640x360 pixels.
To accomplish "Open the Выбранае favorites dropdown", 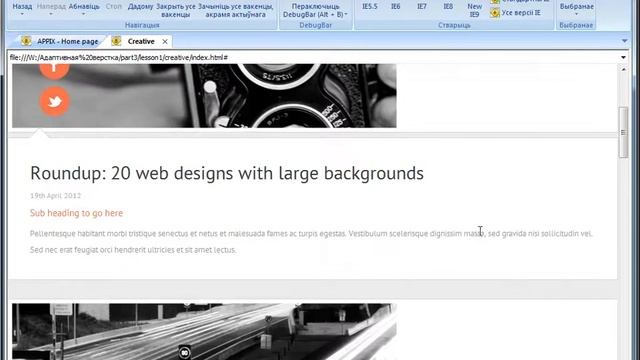I will 576,9.
